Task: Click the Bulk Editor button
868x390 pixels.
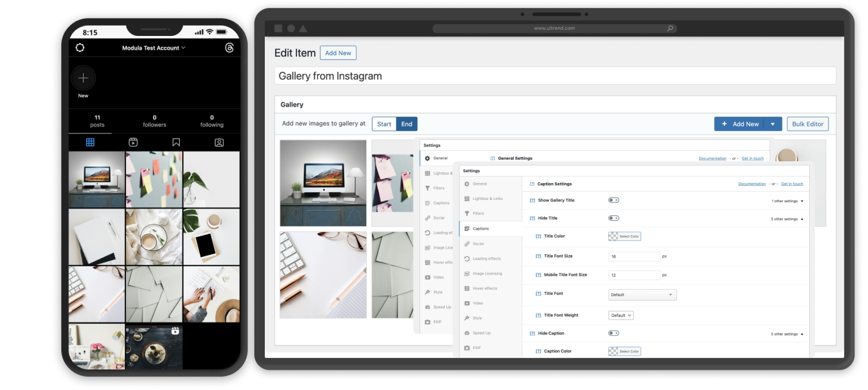Action: [808, 124]
